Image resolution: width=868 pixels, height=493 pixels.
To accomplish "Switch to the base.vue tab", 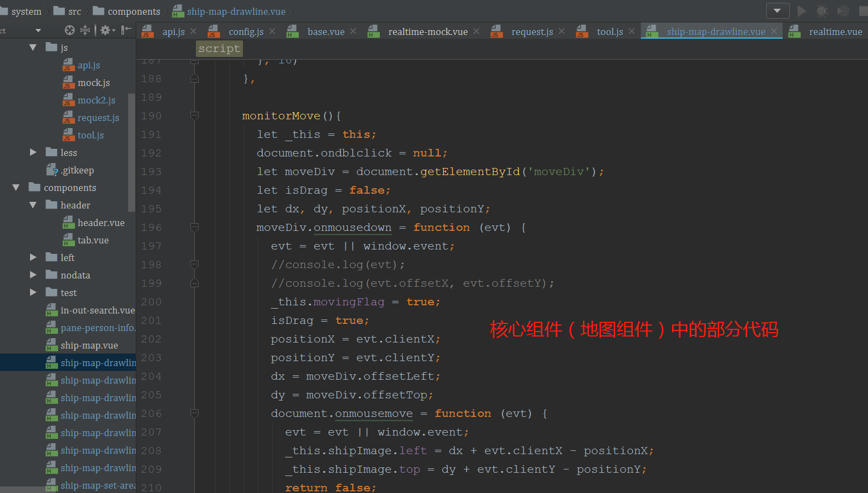I will [x=326, y=32].
